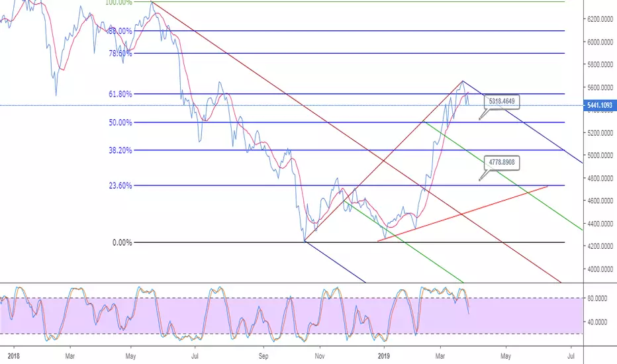Click the 2018 label on time axis
Screen dimensions: 617x364
pyautogui.click(x=13, y=356)
